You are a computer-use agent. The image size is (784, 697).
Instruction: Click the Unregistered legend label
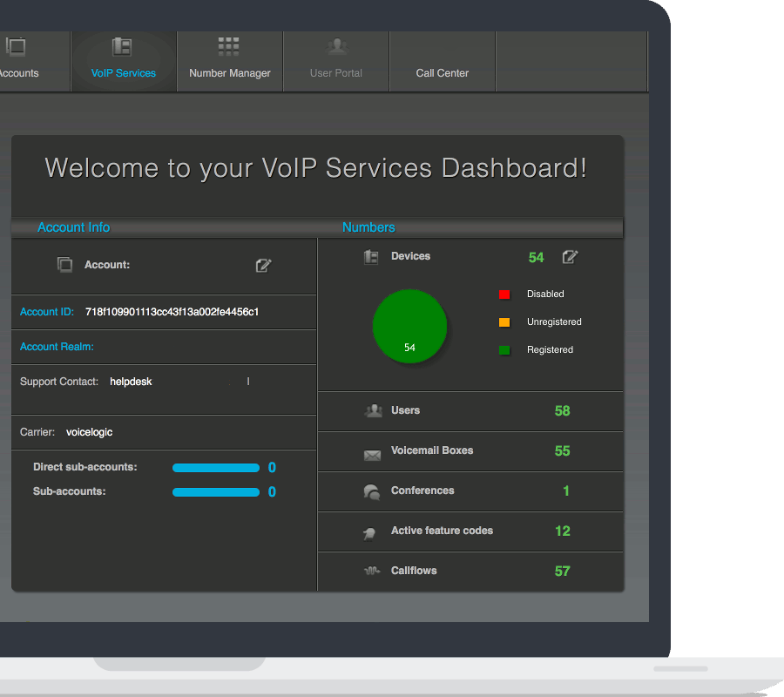(554, 322)
